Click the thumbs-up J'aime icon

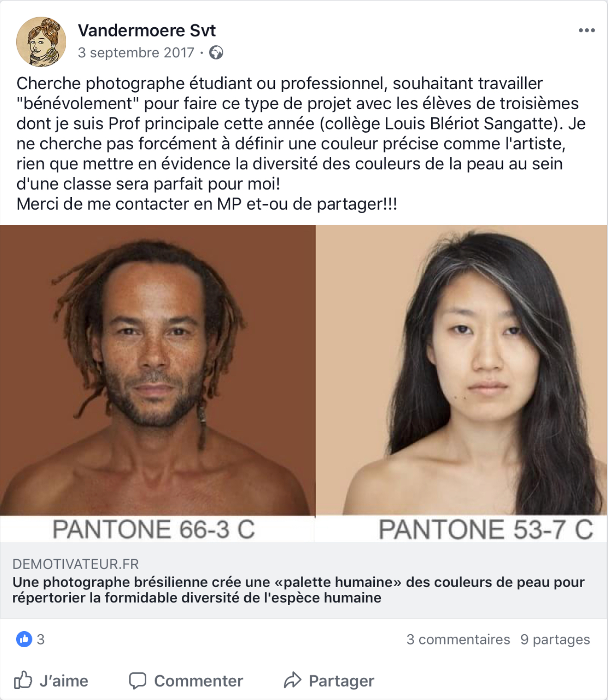pyautogui.click(x=23, y=681)
